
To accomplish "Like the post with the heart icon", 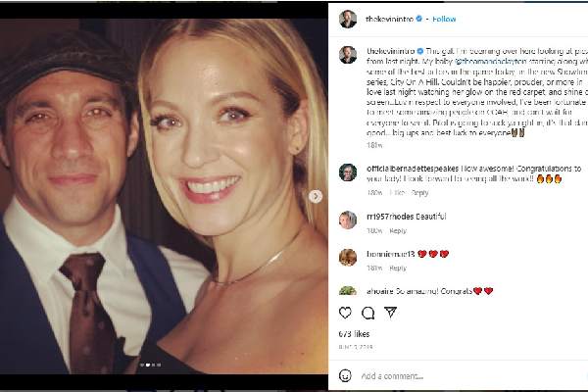I will 345,313.
